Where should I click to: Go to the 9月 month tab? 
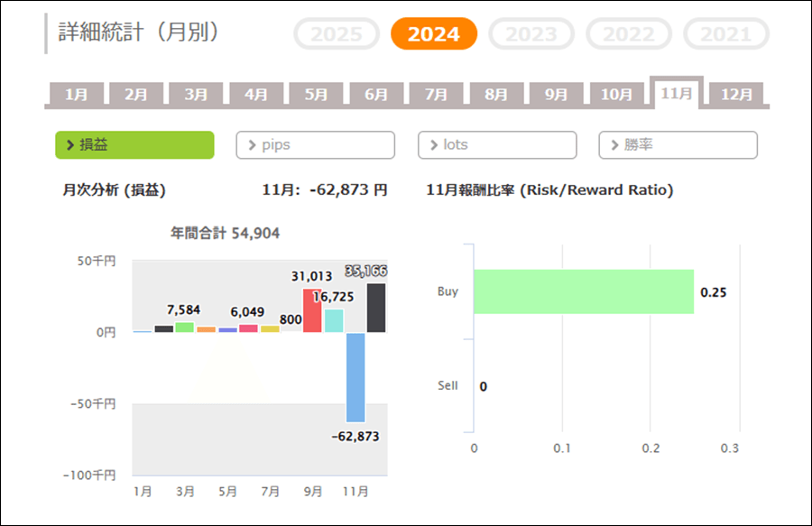coord(557,94)
